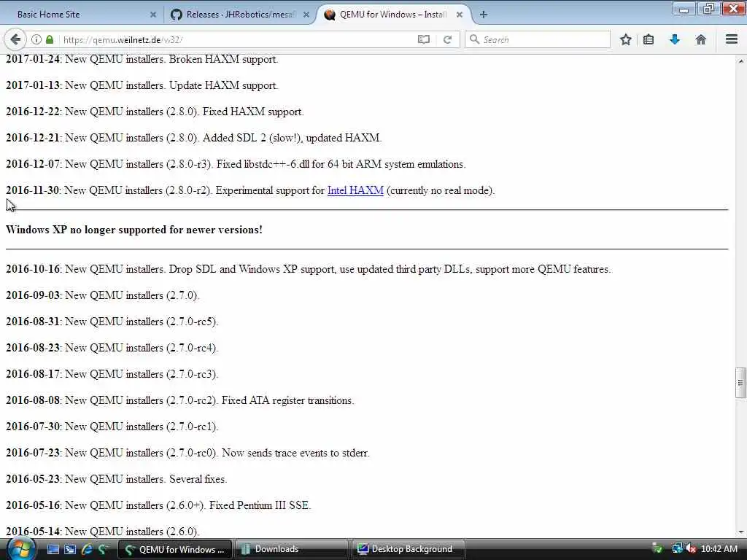Click the 2017-01-24 Broken HAXM entry

click(142, 59)
